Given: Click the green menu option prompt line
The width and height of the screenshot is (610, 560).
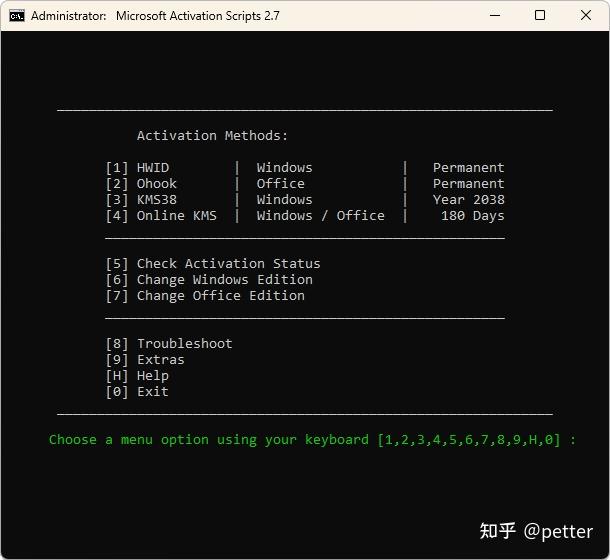Looking at the screenshot, I should pyautogui.click(x=312, y=440).
